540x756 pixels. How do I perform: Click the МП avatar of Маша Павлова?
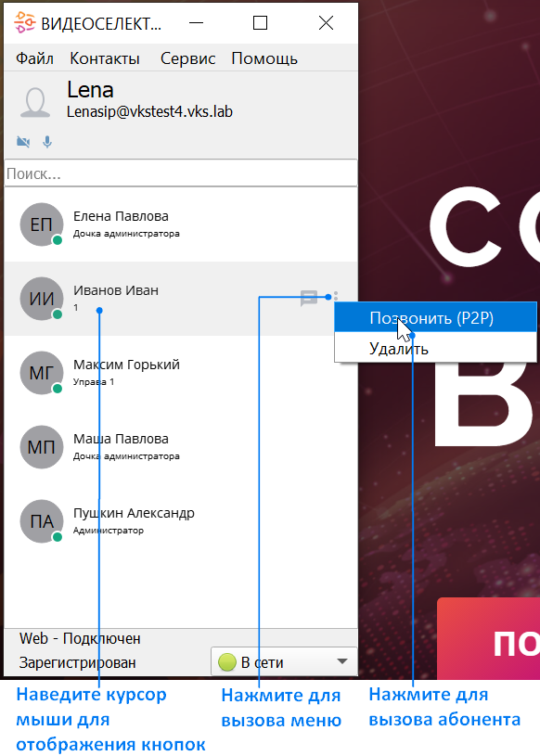(42, 447)
